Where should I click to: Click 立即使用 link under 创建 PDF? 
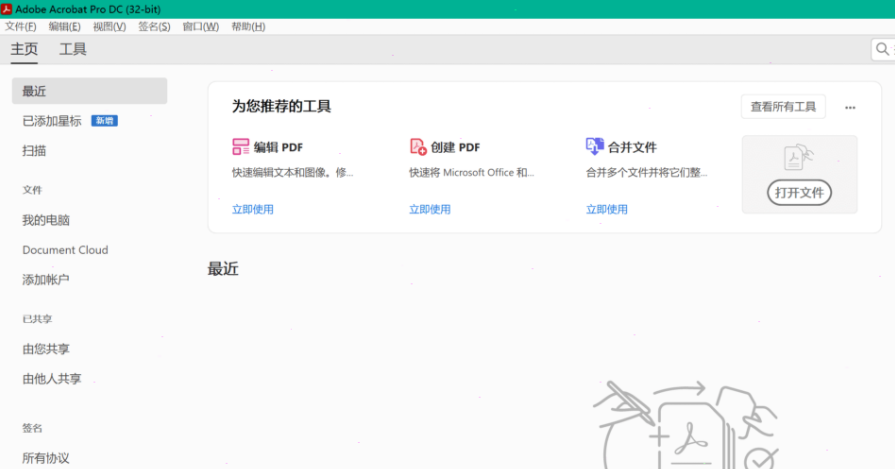tap(430, 209)
